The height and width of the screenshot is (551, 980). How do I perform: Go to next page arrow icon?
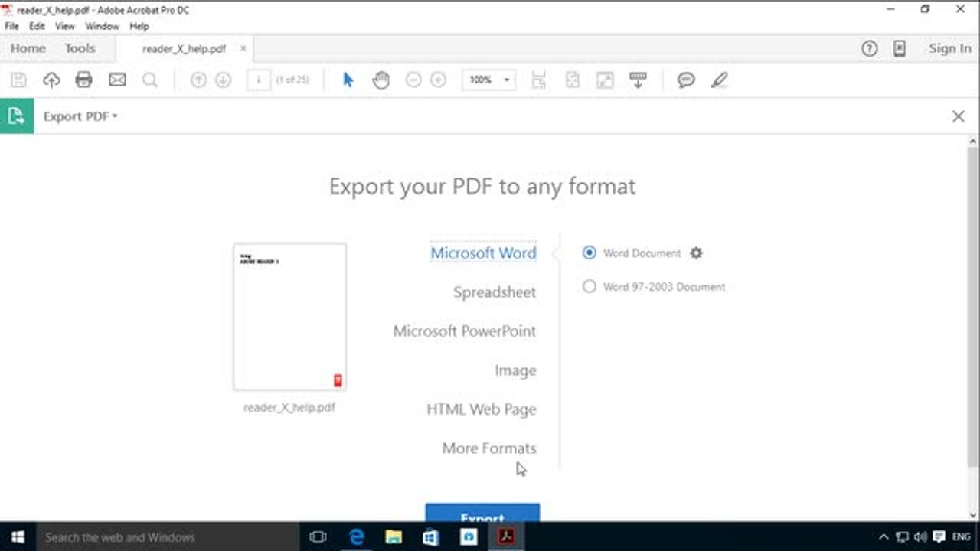[x=223, y=80]
